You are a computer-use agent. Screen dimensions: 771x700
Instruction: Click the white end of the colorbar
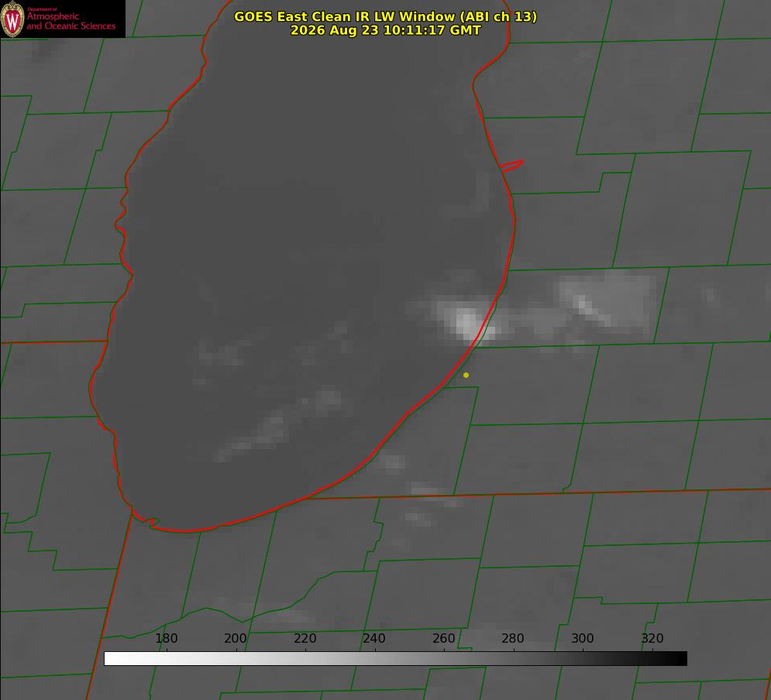111,658
